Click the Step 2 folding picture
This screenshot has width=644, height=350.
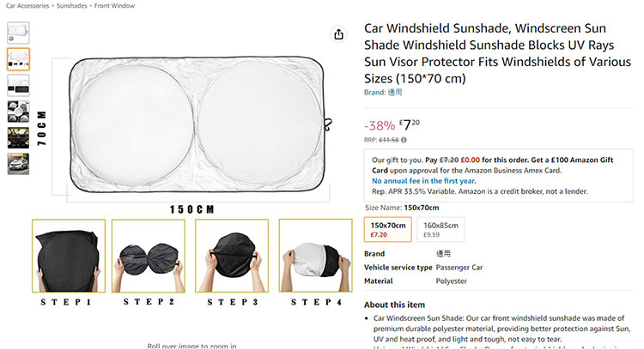pyautogui.click(x=149, y=256)
